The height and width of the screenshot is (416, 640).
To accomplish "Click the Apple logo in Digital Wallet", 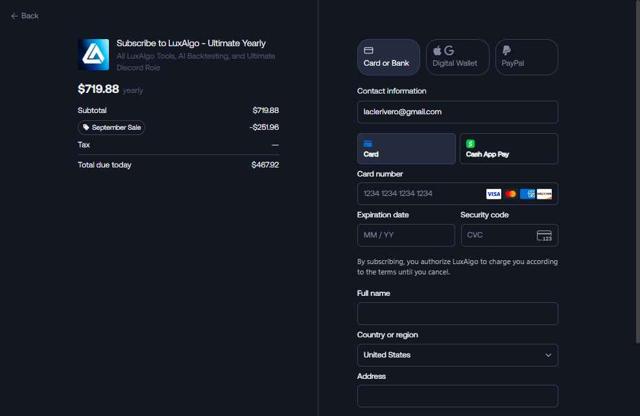I will click(x=437, y=51).
